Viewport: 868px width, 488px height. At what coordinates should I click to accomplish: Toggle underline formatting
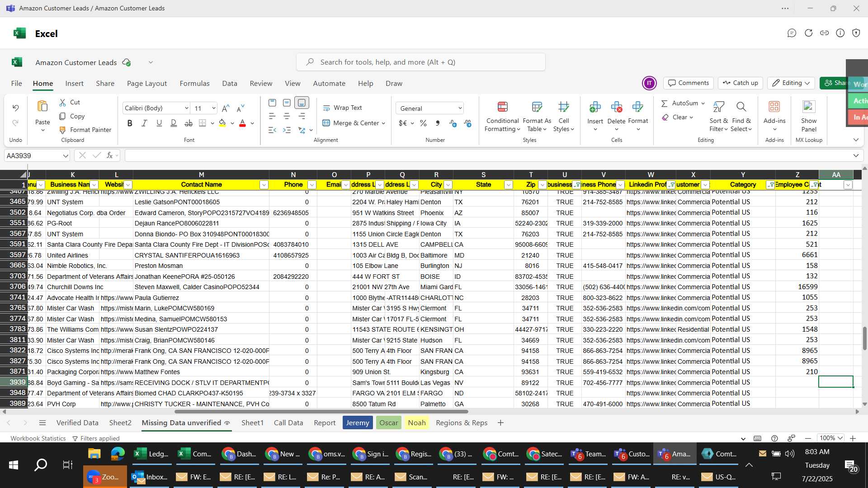pos(159,123)
